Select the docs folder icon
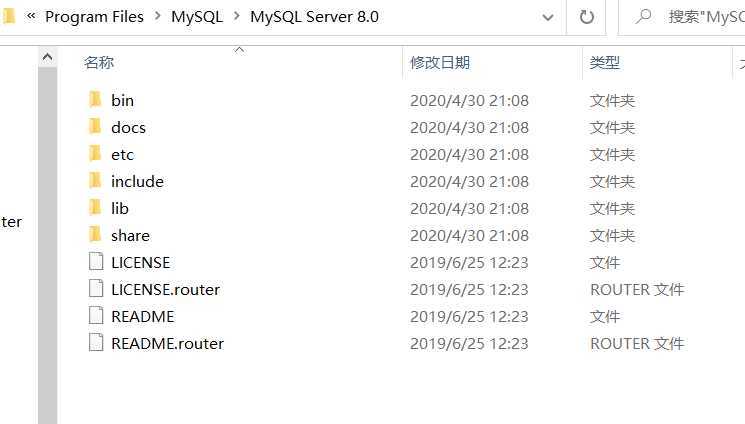Image resolution: width=745 pixels, height=424 pixels. [96, 127]
